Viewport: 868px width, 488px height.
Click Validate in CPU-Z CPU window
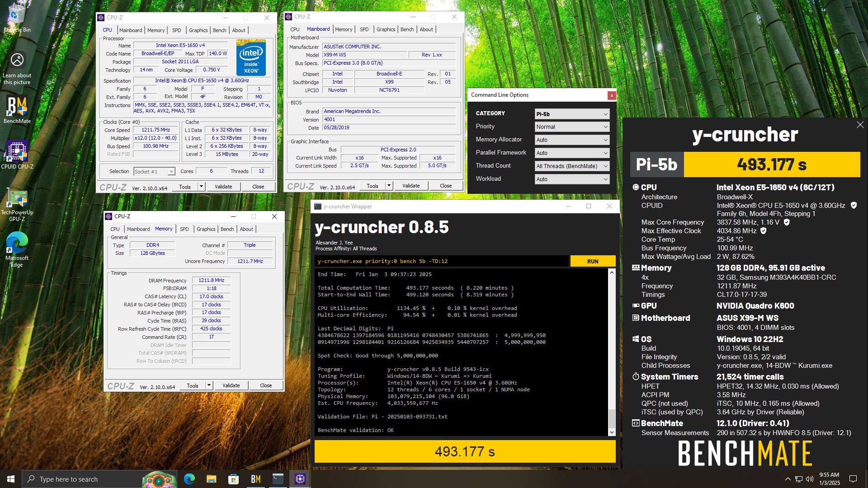[223, 187]
